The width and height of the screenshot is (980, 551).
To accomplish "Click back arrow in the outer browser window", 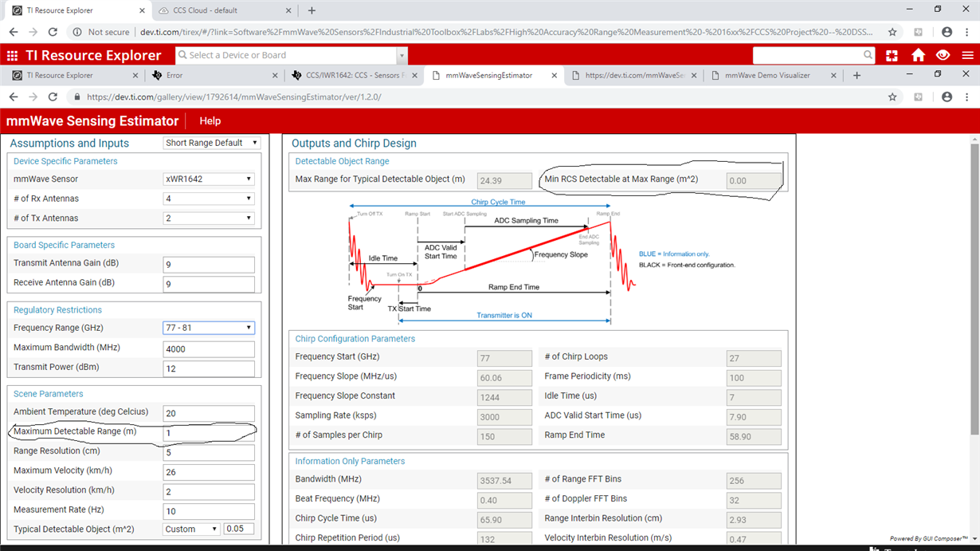I will [13, 32].
